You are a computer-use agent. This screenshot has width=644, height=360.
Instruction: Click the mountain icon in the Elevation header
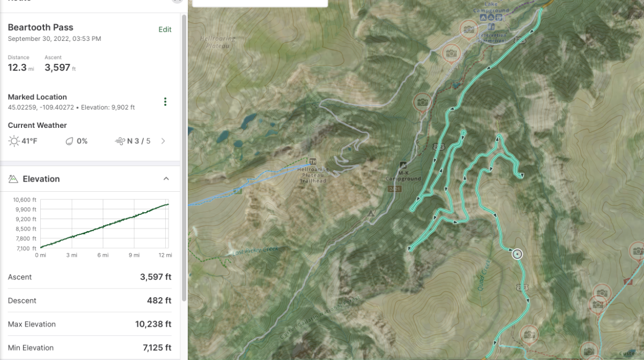tap(13, 179)
